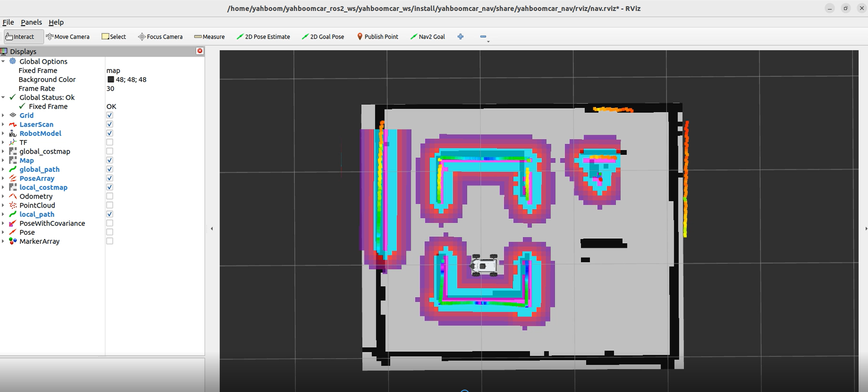The height and width of the screenshot is (392, 868).
Task: Click the Nav2 Goal tool
Action: click(x=428, y=37)
